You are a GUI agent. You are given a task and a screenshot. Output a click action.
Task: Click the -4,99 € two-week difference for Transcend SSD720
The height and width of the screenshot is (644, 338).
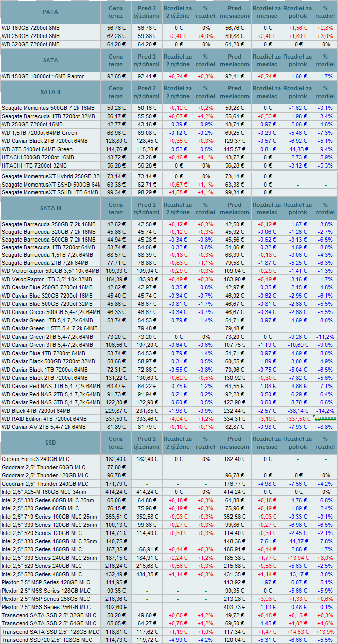[179, 639]
